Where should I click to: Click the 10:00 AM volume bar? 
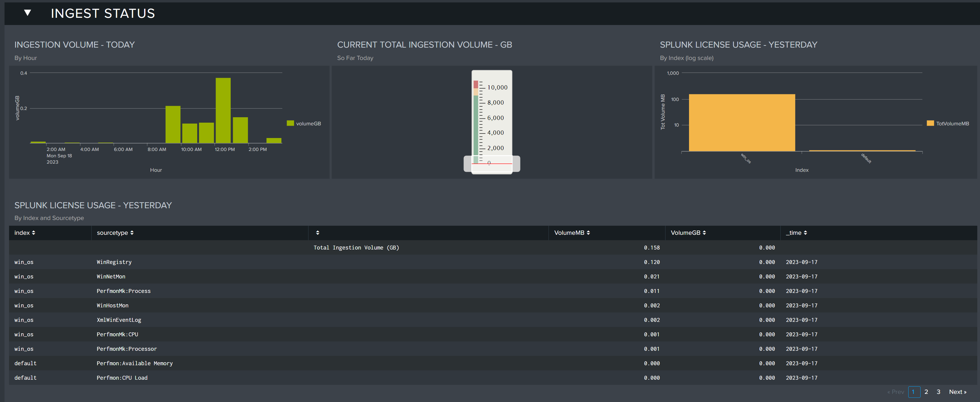(189, 133)
